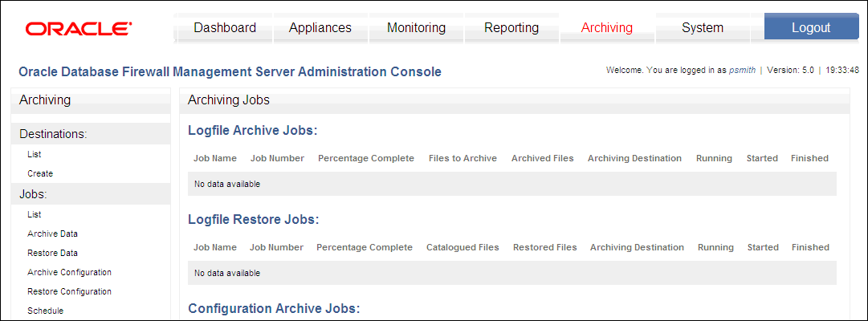Open Archive Data in sidebar

pos(52,234)
